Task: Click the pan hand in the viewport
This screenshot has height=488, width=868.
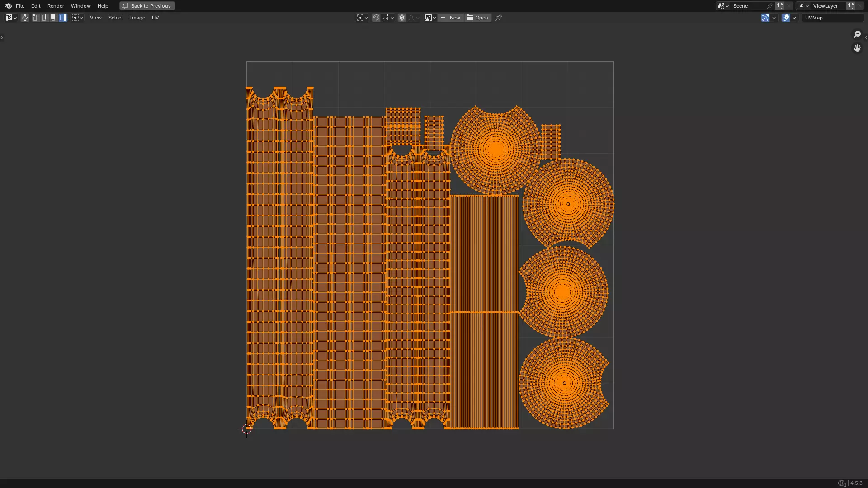Action: click(x=857, y=48)
